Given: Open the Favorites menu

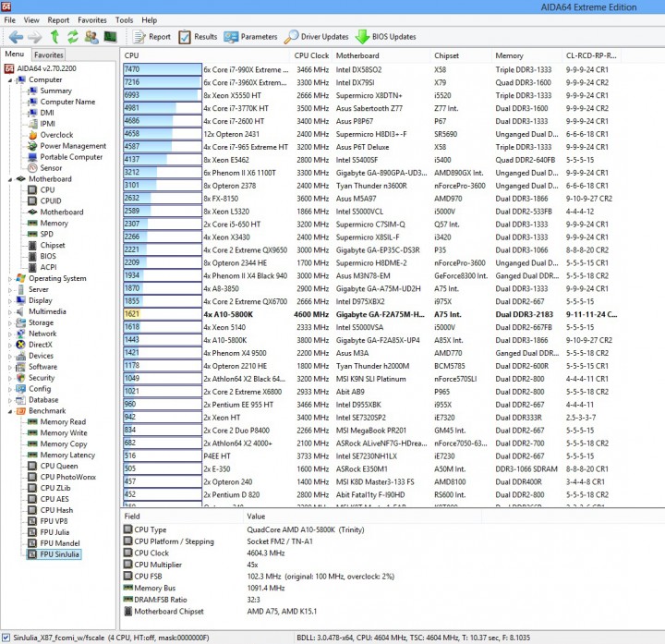Looking at the screenshot, I should pos(92,20).
